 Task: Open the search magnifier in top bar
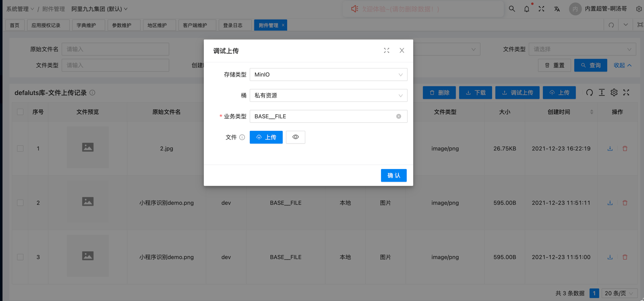[x=512, y=9]
